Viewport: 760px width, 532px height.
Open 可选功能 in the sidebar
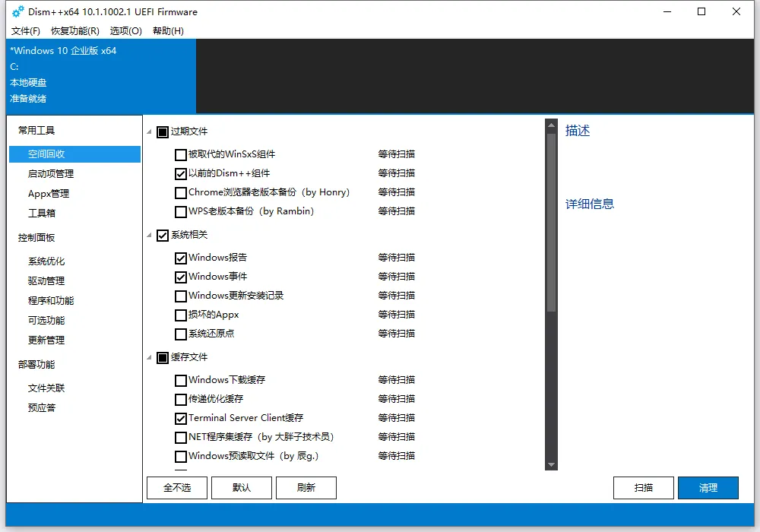click(46, 320)
